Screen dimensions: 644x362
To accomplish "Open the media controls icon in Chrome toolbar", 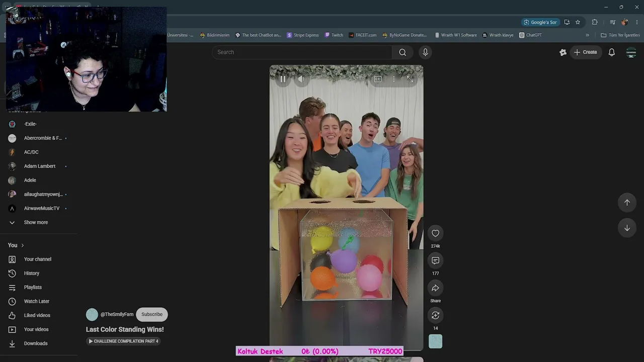I will 612,22.
